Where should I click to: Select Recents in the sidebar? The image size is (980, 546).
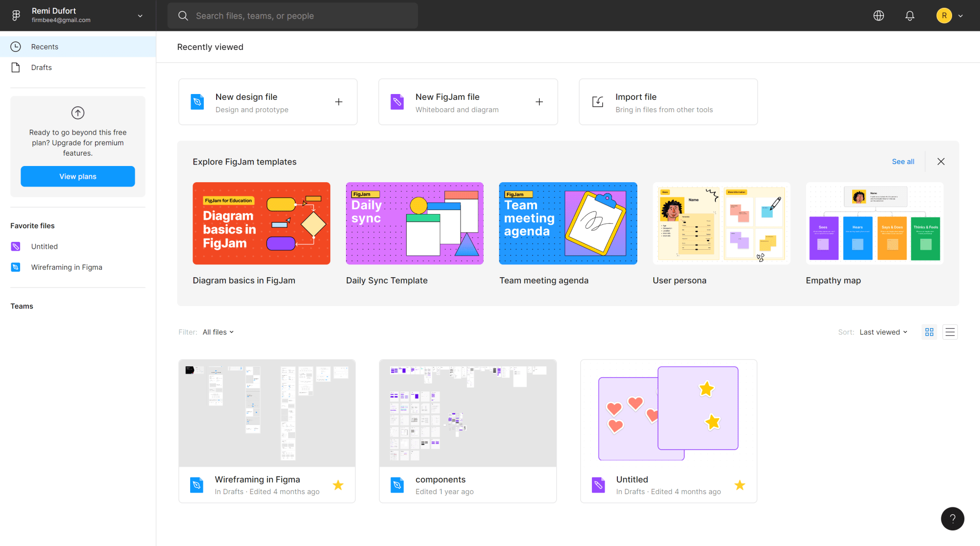(x=78, y=47)
